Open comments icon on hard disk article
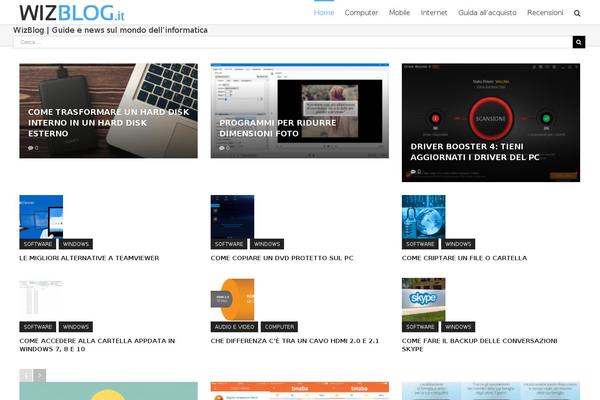 coord(30,148)
